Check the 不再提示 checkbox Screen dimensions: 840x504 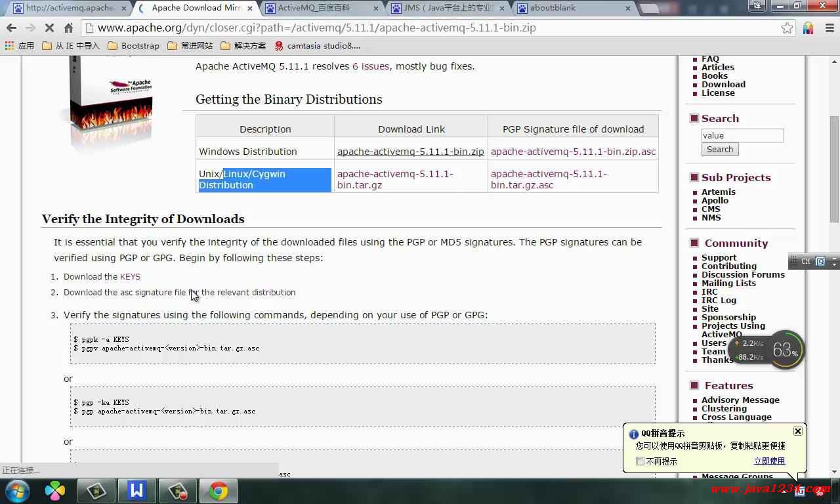tap(640, 461)
